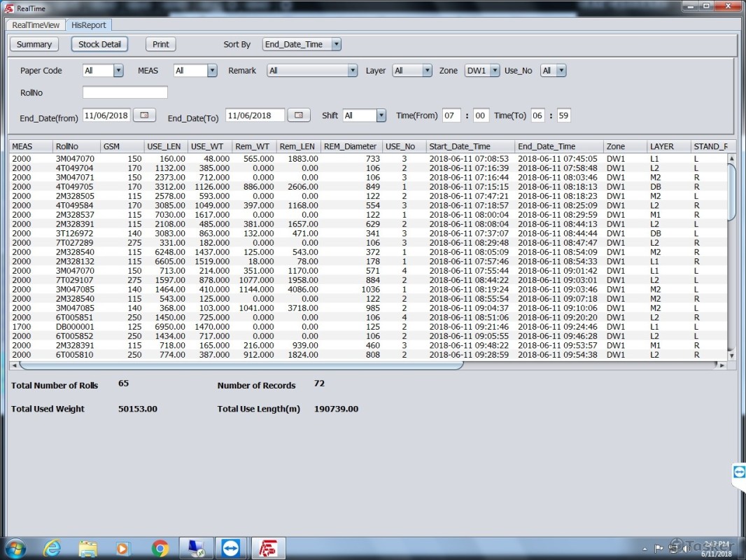
Task: Select the HisReport tab
Action: point(89,25)
